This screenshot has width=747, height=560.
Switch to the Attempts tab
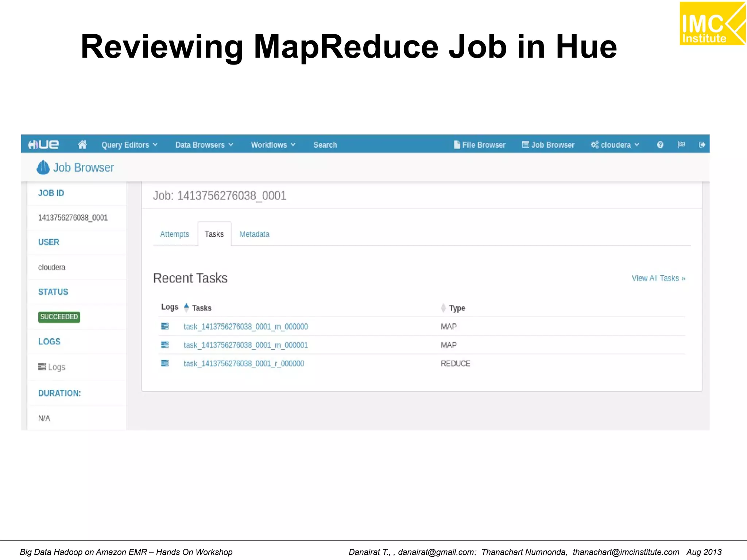point(175,234)
